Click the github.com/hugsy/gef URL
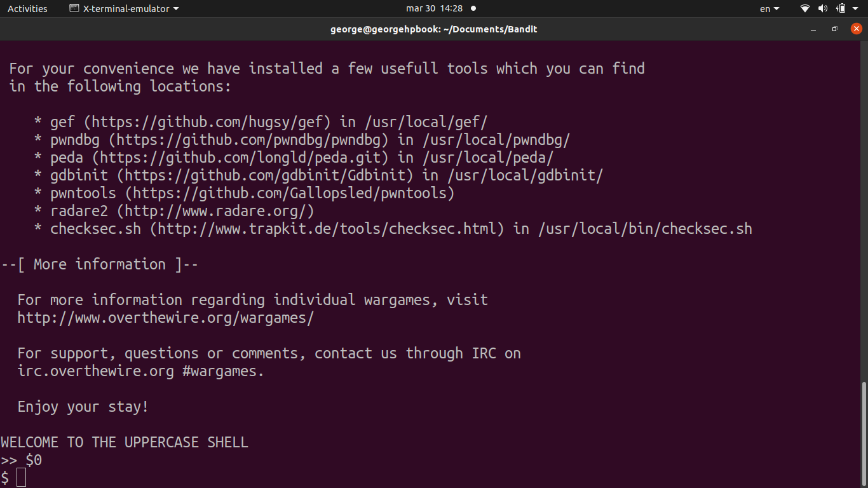 (x=207, y=122)
